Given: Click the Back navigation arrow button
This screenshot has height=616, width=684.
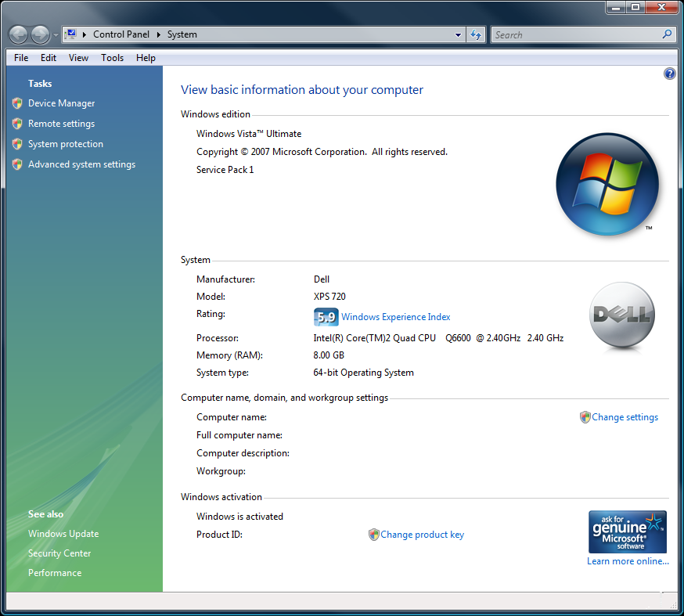Looking at the screenshot, I should coord(18,34).
